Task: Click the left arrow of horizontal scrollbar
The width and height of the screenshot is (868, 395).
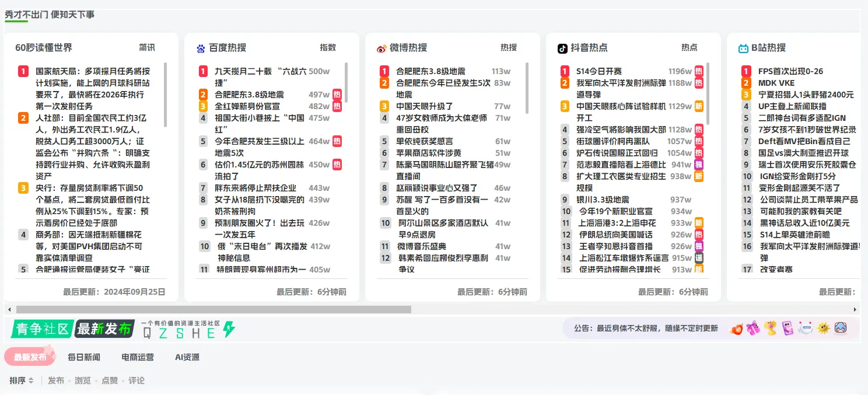Action: pos(9,309)
